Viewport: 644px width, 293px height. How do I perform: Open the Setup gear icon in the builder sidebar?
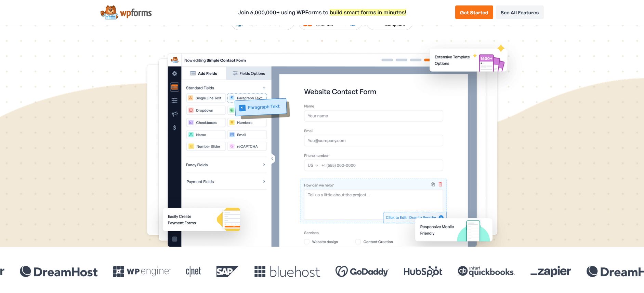point(174,73)
